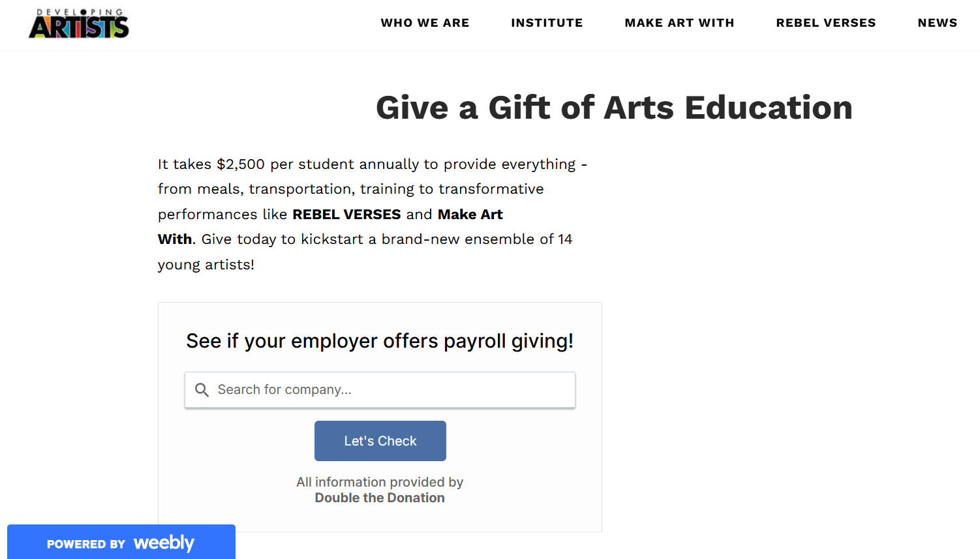Viewport: 980px width, 559px height.
Task: Switch to the NEWS section
Action: tap(938, 22)
